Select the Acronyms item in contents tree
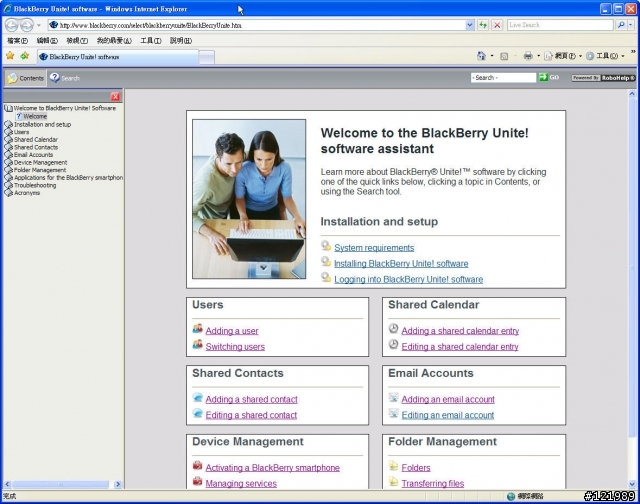The width and height of the screenshot is (640, 504). click(x=27, y=193)
